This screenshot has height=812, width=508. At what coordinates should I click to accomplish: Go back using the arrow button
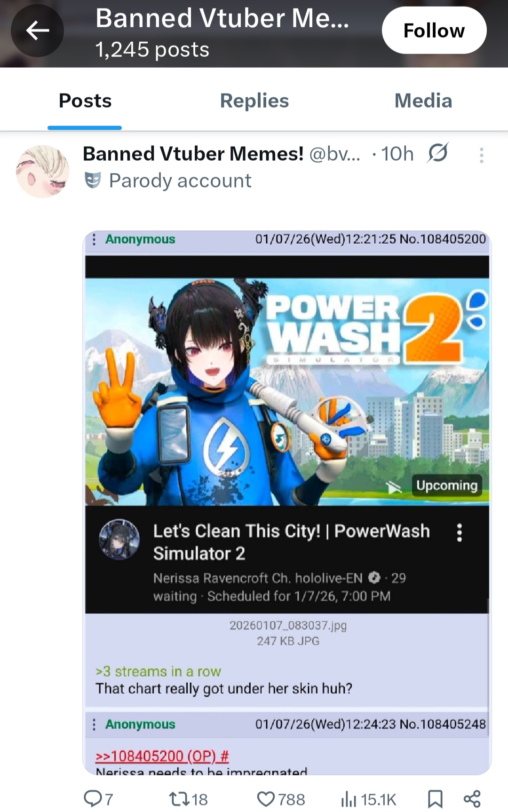pos(38,31)
